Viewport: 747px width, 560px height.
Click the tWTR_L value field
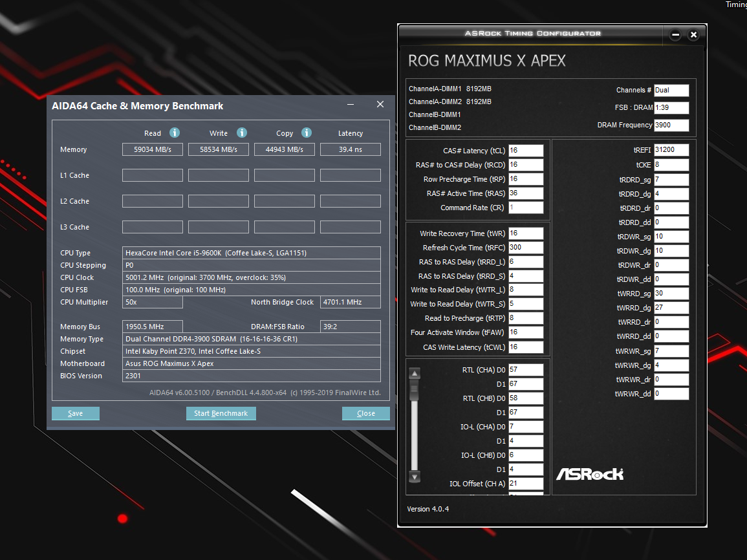click(x=526, y=290)
